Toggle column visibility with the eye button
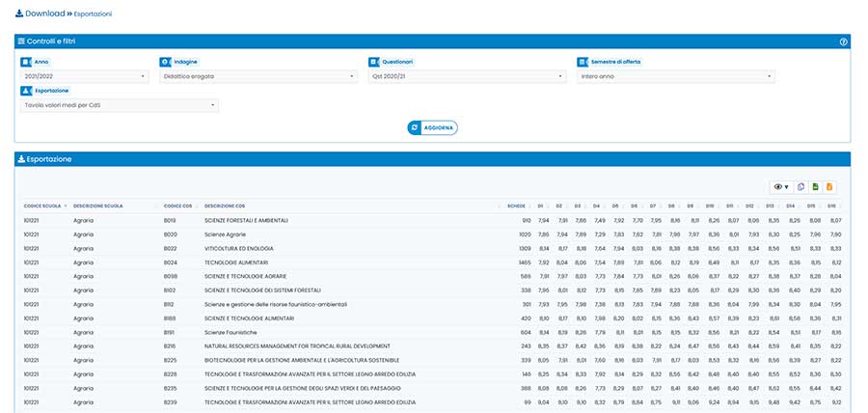Image resolution: width=868 pixels, height=413 pixels. (x=779, y=186)
